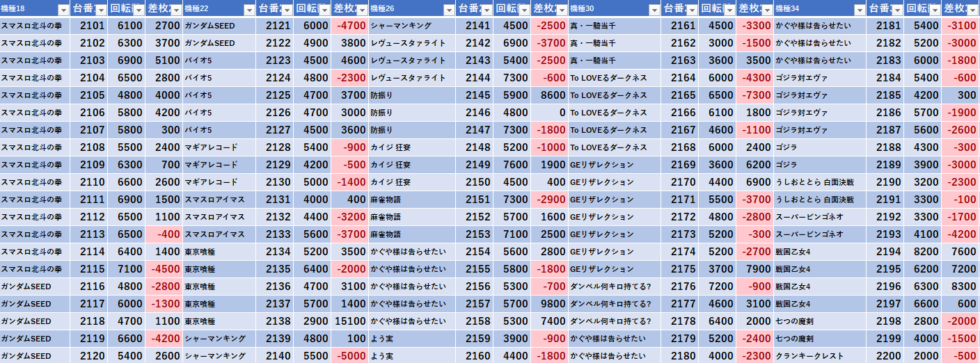Select ダンベル何キロ持てる? cell in row 2177
This screenshot has height=363, width=980.
point(614,304)
